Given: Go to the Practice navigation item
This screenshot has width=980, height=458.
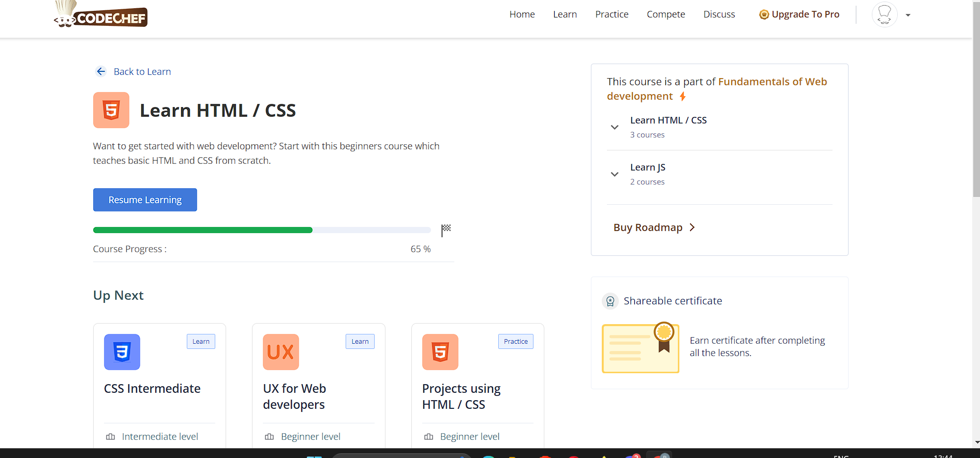Looking at the screenshot, I should (x=612, y=14).
